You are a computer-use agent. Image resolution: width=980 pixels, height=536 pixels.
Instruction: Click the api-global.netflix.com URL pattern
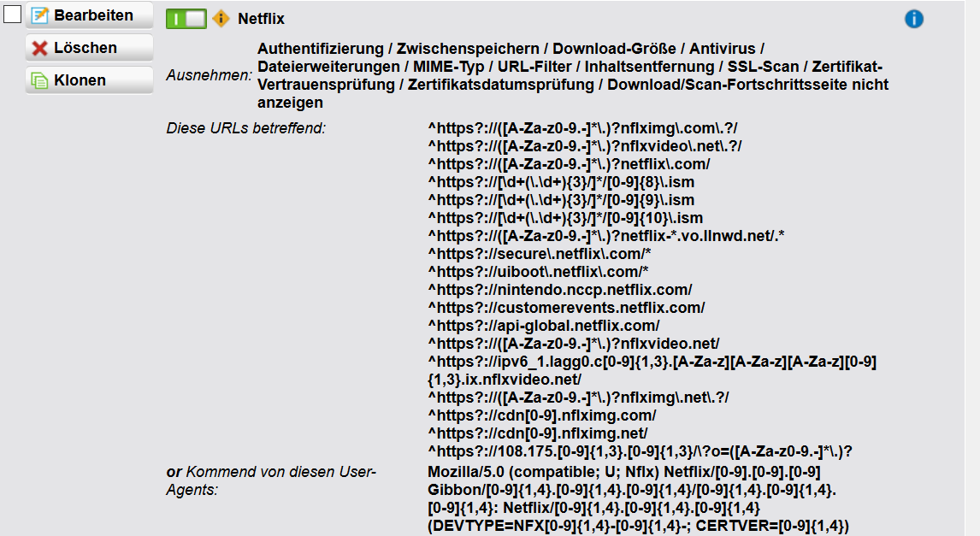[544, 326]
